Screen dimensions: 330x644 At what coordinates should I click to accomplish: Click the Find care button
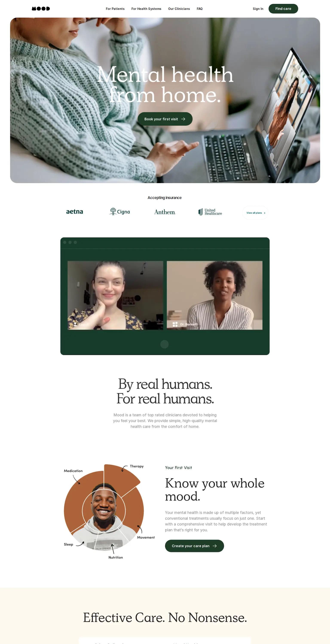pyautogui.click(x=283, y=9)
